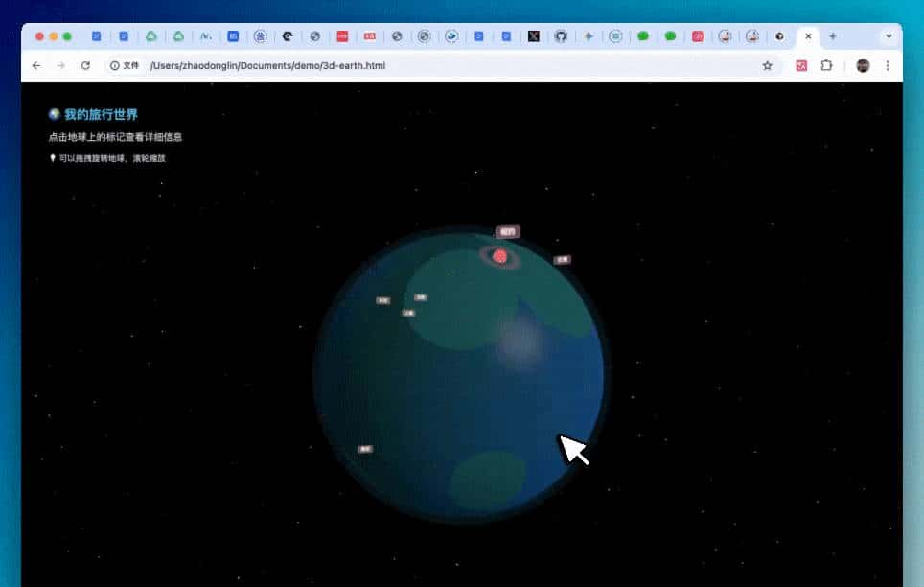The height and width of the screenshot is (587, 924).
Task: Open Chrome's three-dot menu
Action: [x=888, y=65]
